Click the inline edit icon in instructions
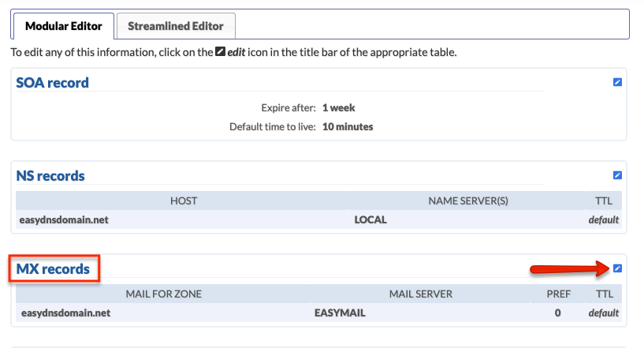 point(221,52)
